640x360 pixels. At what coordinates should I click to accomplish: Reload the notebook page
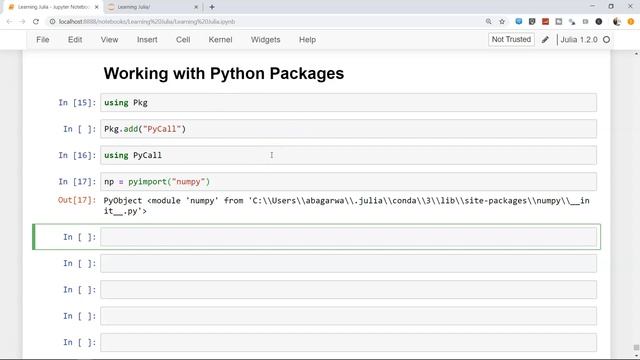(36, 22)
